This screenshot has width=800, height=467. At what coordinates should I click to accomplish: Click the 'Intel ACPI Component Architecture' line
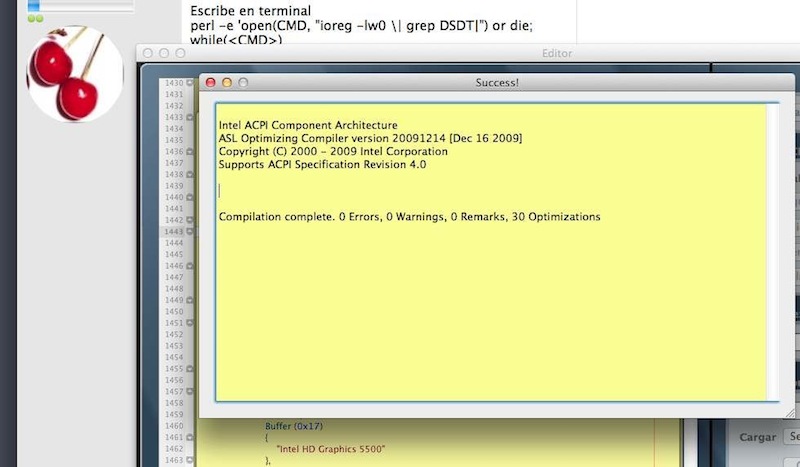click(x=308, y=125)
